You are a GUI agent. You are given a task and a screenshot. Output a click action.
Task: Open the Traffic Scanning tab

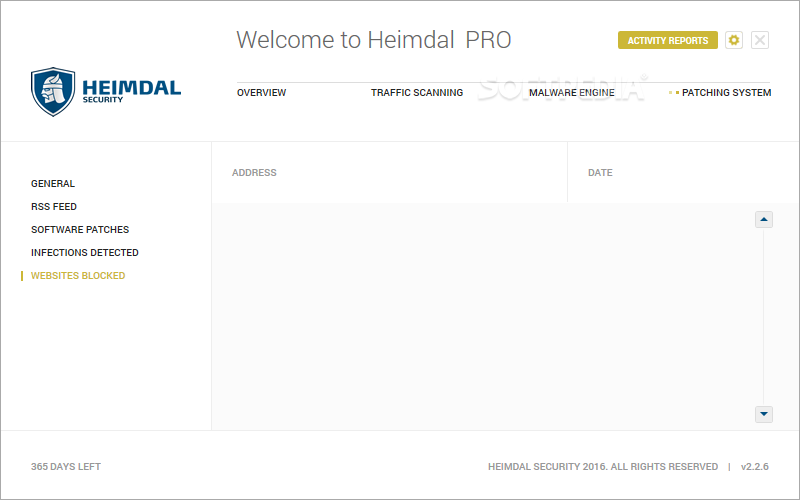point(417,93)
